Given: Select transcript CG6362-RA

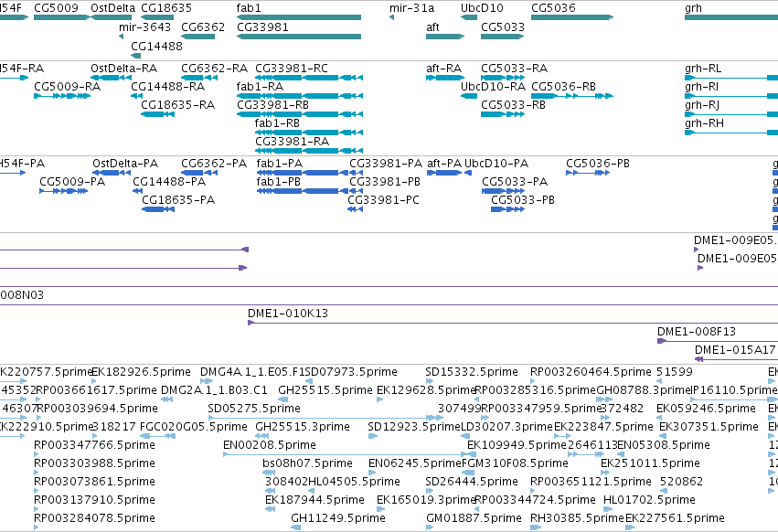Looking at the screenshot, I should pos(199,78).
